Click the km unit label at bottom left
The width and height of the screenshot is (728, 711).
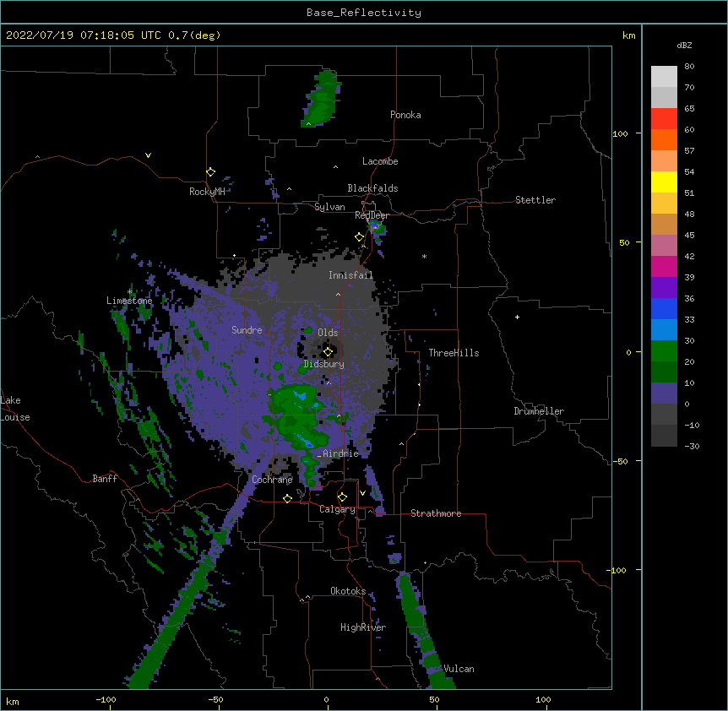coord(13,702)
